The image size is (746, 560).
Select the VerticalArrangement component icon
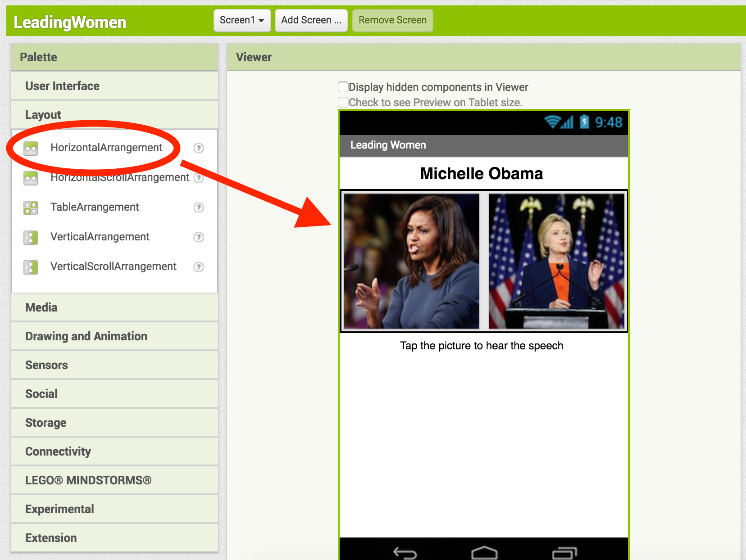(x=31, y=237)
